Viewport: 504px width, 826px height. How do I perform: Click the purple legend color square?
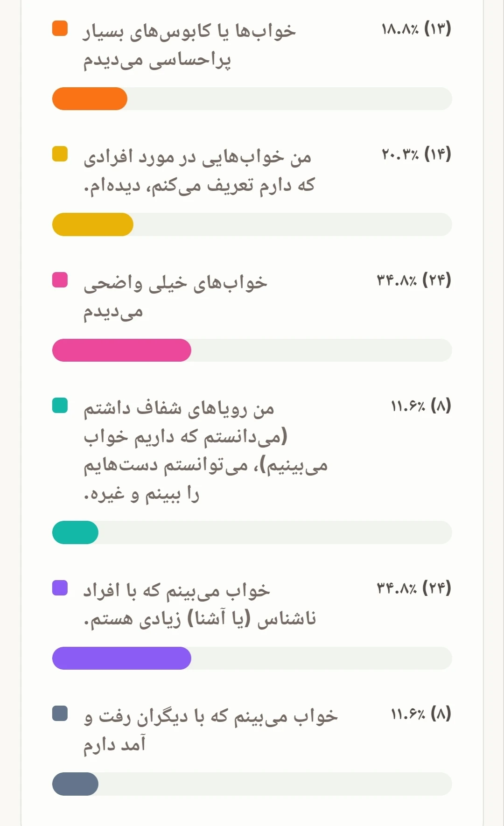point(60,588)
